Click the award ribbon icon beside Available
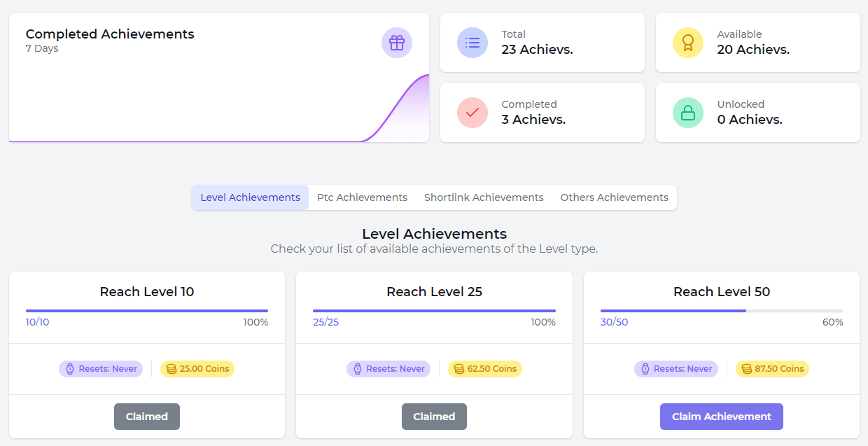 click(688, 43)
